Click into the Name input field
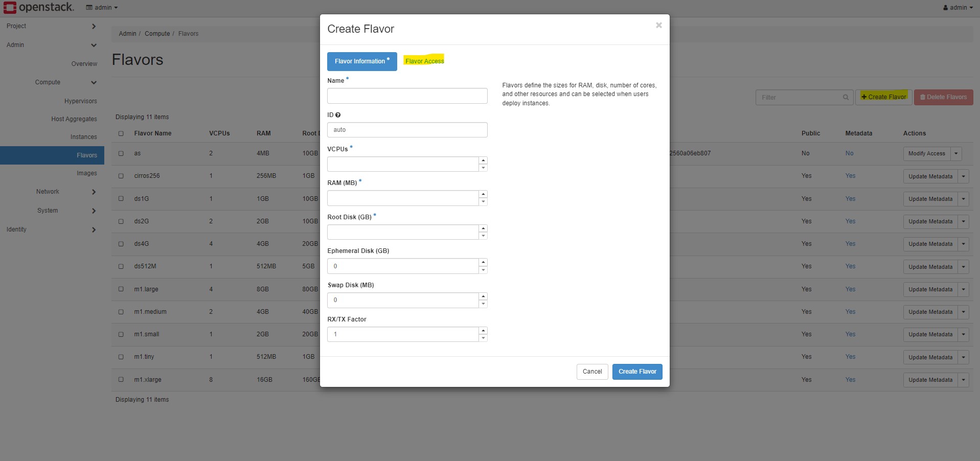The height and width of the screenshot is (461, 980). [407, 96]
